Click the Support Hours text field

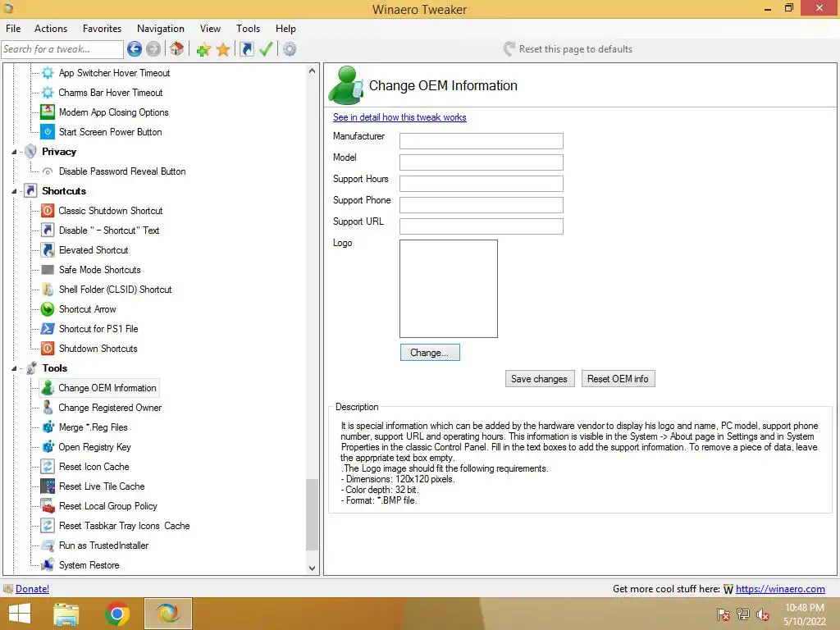pyautogui.click(x=481, y=184)
